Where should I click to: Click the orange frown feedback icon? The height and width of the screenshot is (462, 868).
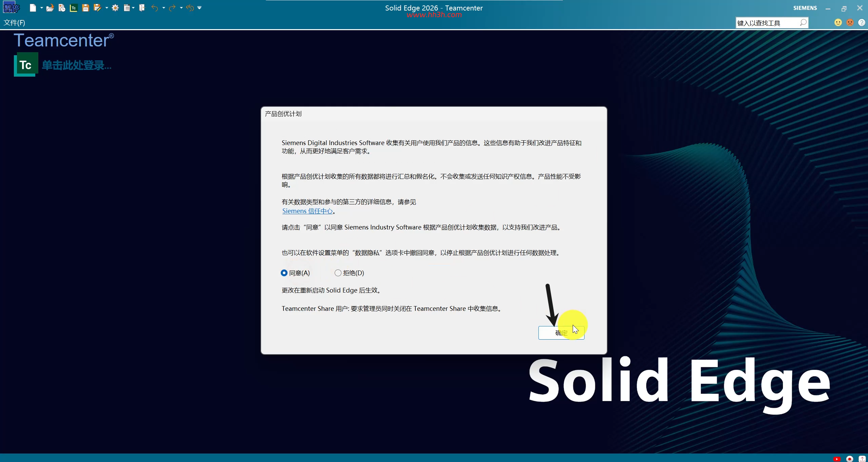click(x=850, y=22)
